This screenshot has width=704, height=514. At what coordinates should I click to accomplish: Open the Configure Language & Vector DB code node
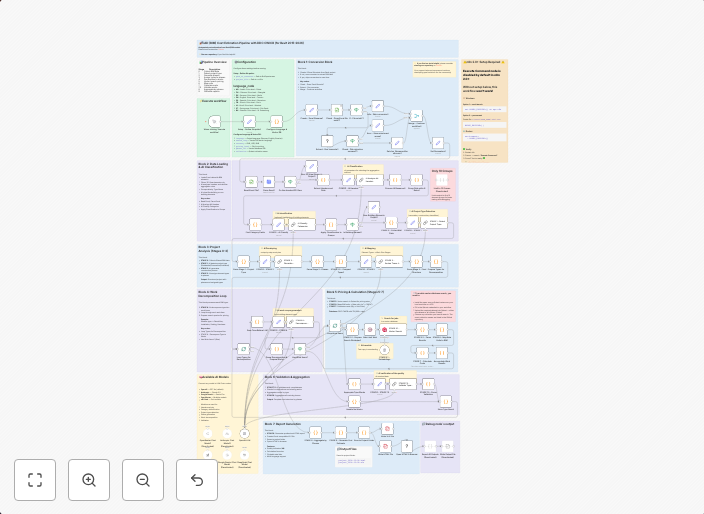[x=277, y=122]
